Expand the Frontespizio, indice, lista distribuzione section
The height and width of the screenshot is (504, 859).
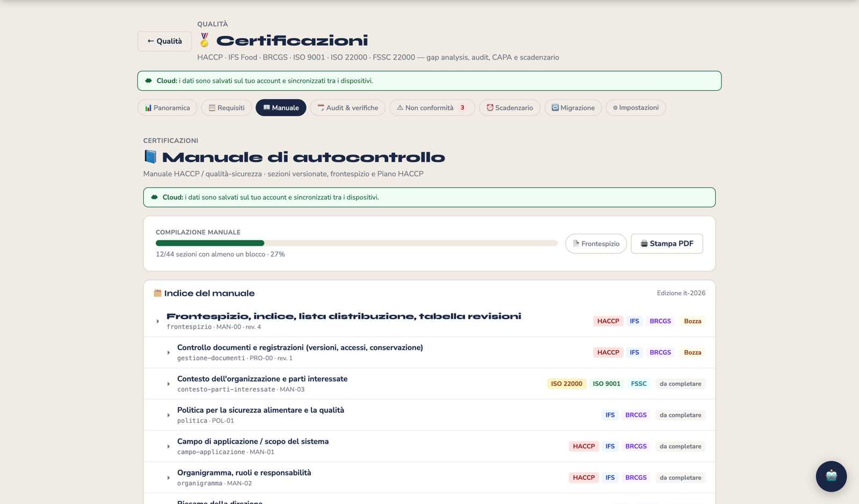click(158, 321)
